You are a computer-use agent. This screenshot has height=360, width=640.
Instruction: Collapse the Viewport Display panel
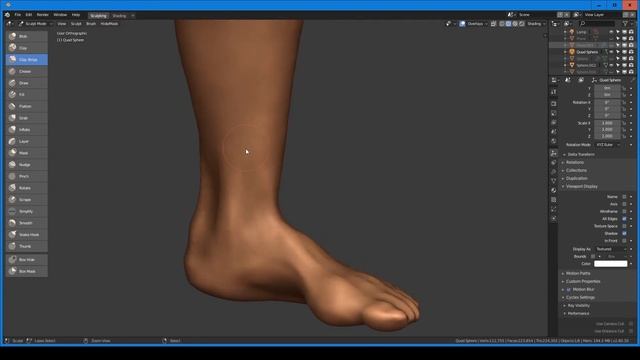pyautogui.click(x=581, y=187)
